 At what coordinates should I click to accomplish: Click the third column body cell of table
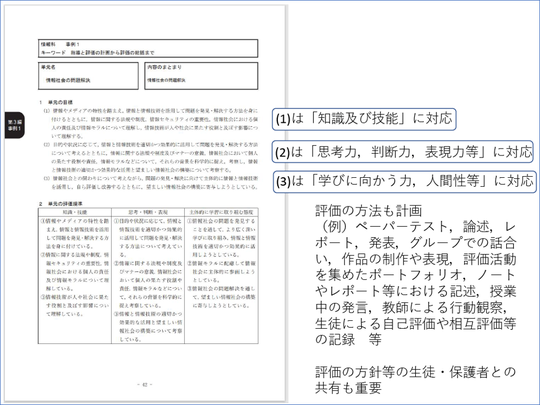[x=221, y=280]
